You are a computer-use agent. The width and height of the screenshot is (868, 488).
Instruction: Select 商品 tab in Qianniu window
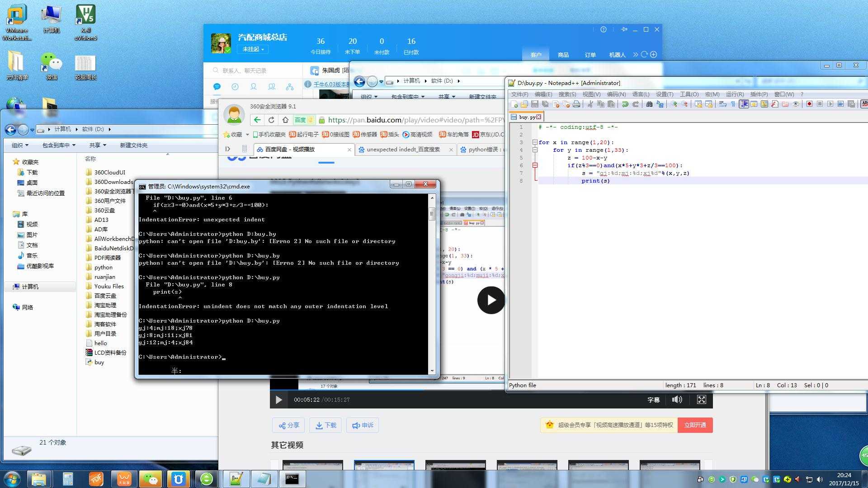(x=563, y=55)
